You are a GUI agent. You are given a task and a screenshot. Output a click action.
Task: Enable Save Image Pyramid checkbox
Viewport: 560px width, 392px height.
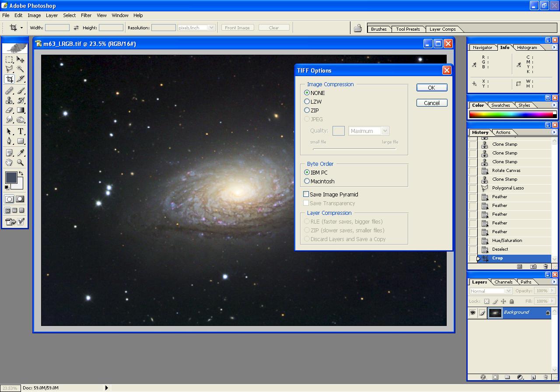pyautogui.click(x=306, y=194)
